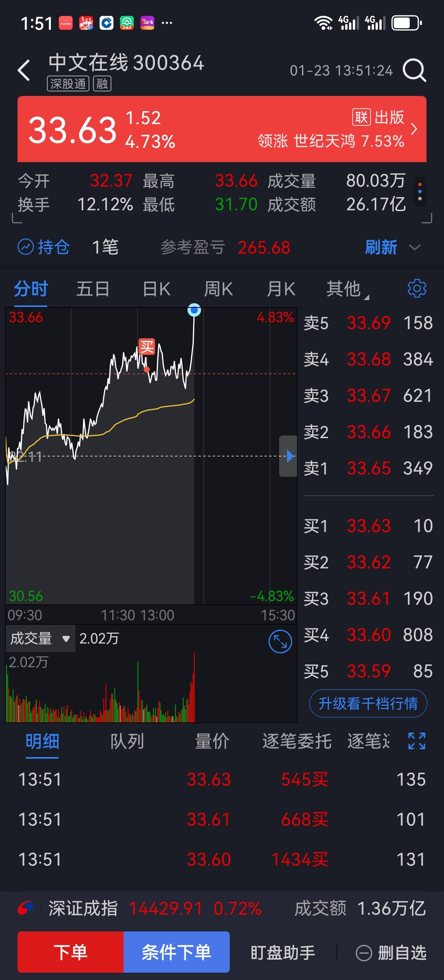Collapse the order book with the side arrow handle

[288, 456]
